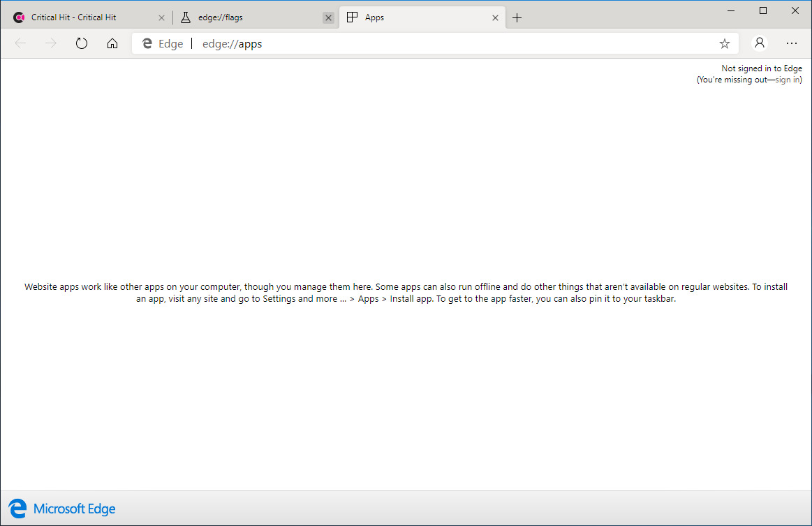Close the Apps tab
Viewport: 812px width, 526px height.
pyautogui.click(x=495, y=18)
